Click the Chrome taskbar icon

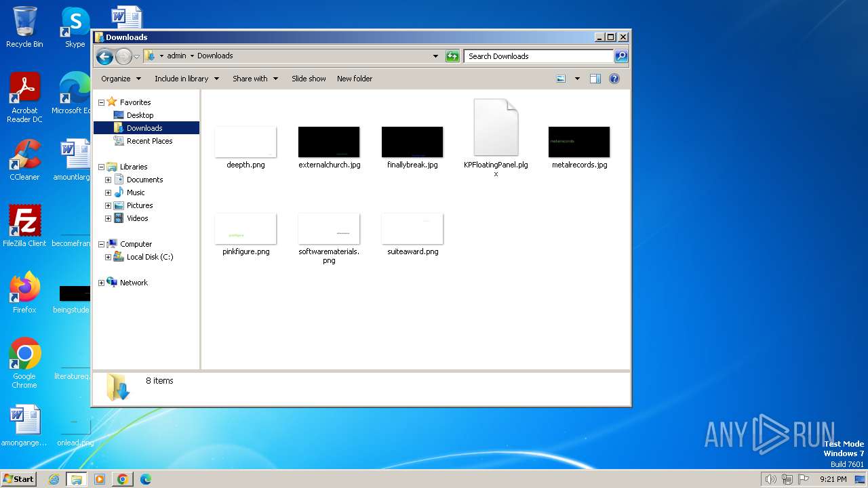[123, 479]
